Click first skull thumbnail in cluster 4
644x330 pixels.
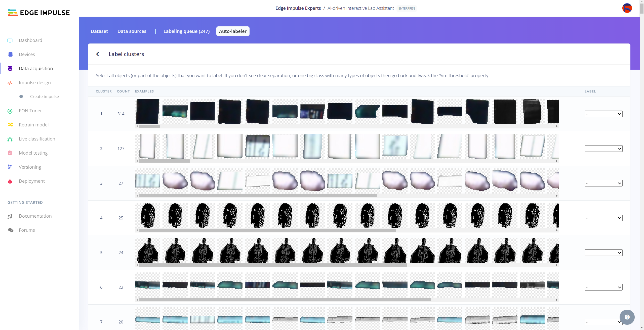pos(148,216)
